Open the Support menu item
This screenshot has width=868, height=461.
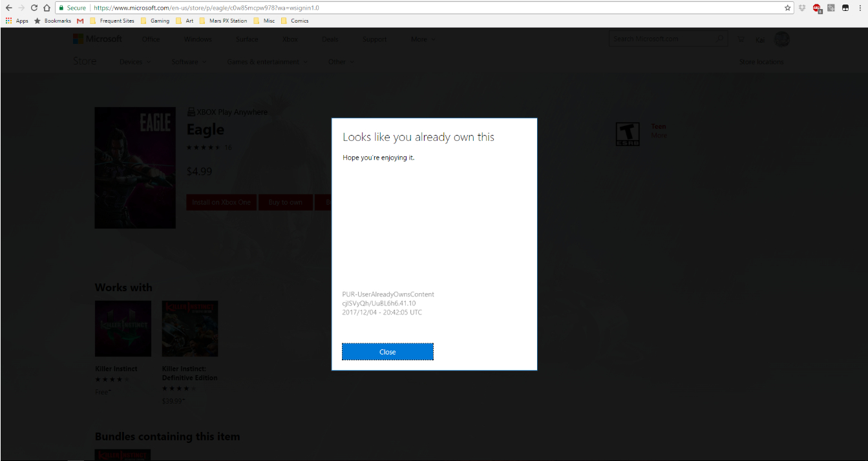click(x=375, y=39)
